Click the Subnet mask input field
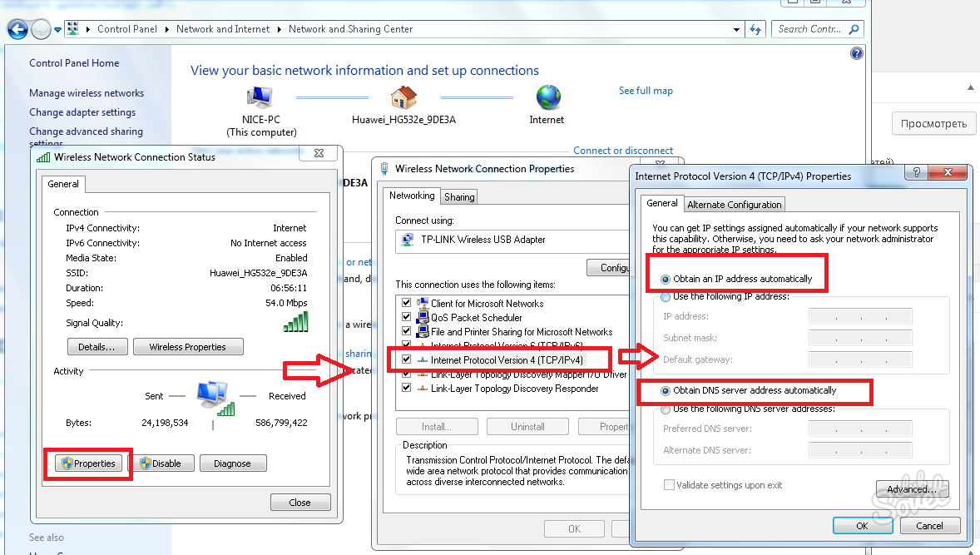 click(x=860, y=338)
